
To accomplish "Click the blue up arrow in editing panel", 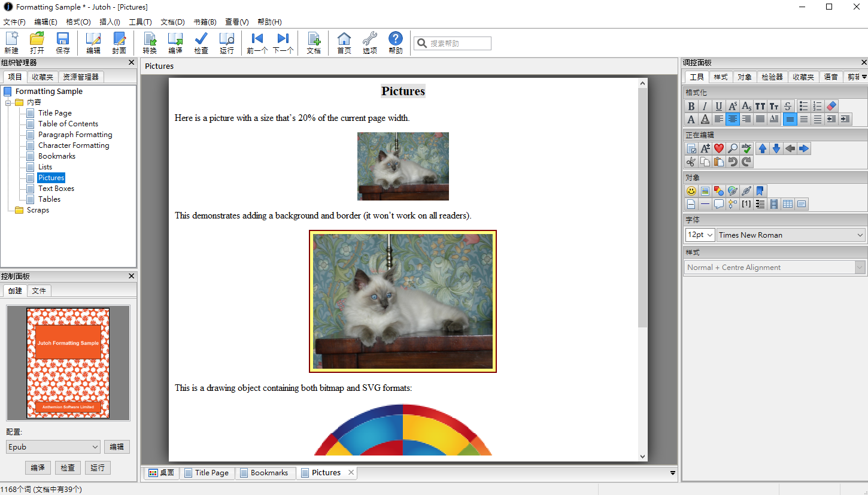I will tap(763, 148).
